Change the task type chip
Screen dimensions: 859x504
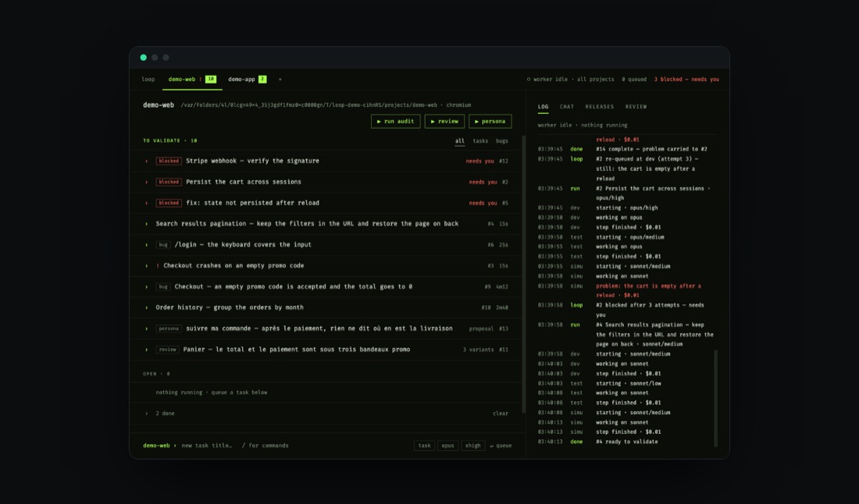[x=425, y=446]
